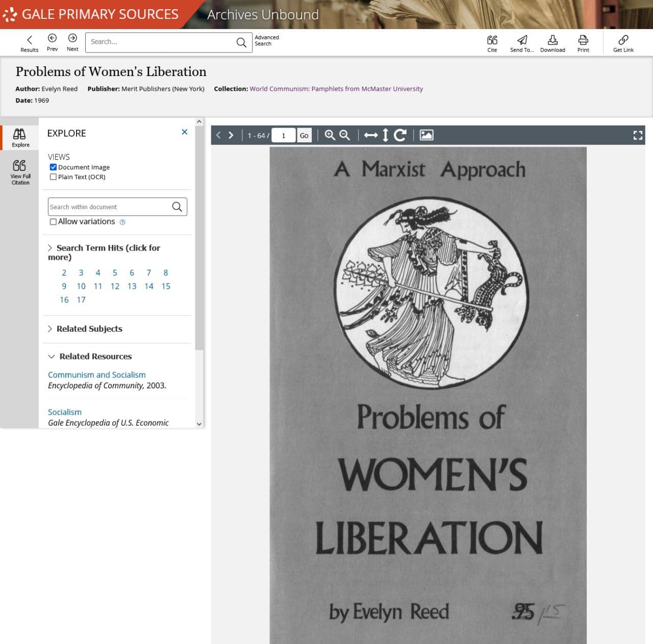Jump to search hit page 6

pyautogui.click(x=132, y=273)
